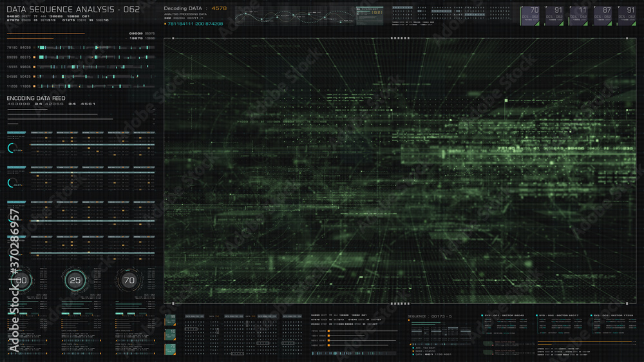
Task: Click the circular dial showing 00
Action: tap(21, 281)
